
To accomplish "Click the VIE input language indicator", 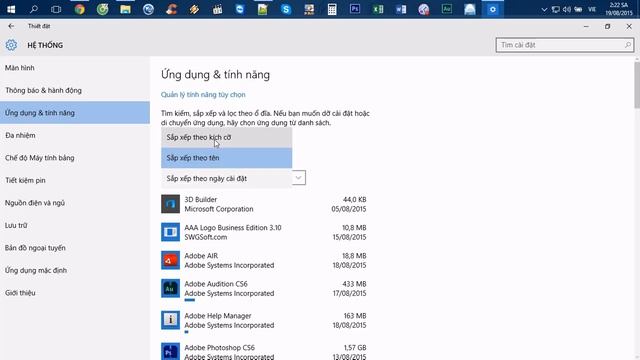I will point(592,9).
